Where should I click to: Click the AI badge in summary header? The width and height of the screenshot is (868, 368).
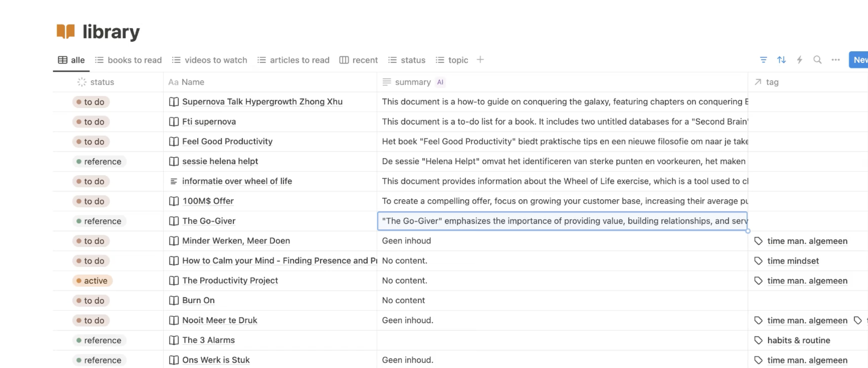tap(440, 82)
